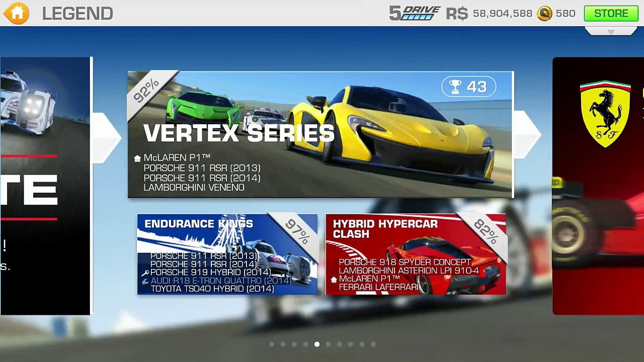Tap the 92% completion ribbon on Vertex Series

coord(146,91)
